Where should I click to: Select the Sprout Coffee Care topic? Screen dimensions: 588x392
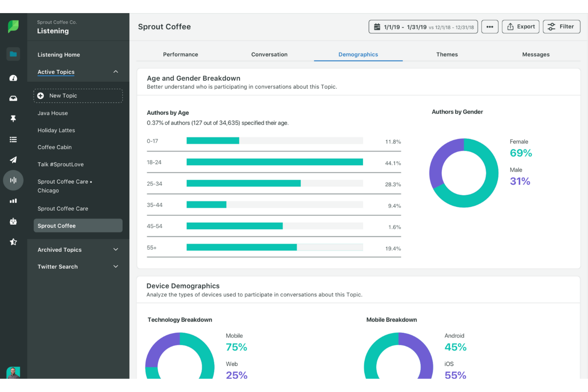click(62, 208)
